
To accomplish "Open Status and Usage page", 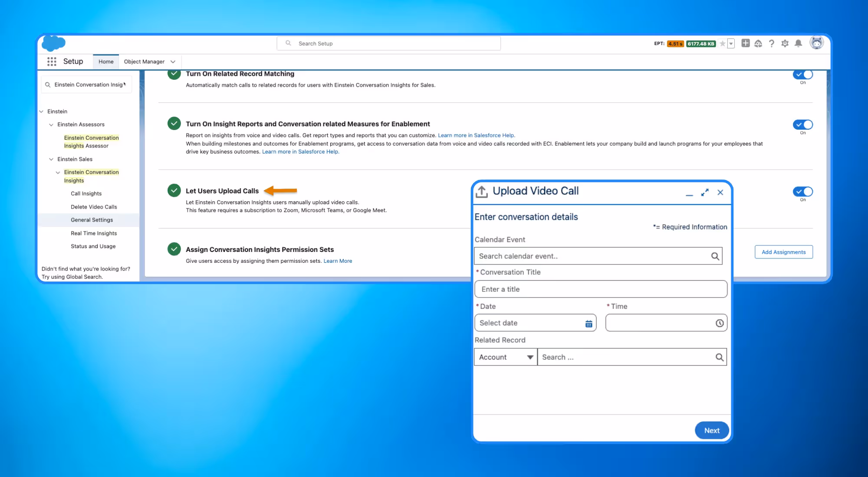I will (93, 246).
